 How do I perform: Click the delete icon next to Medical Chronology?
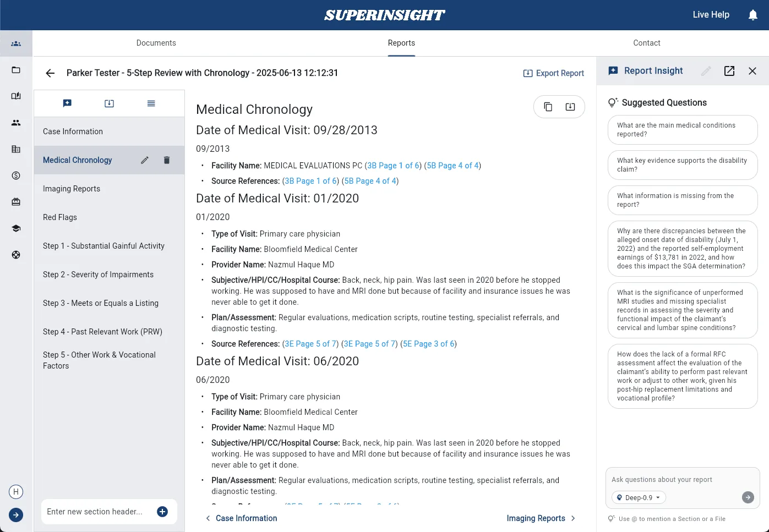tap(166, 160)
